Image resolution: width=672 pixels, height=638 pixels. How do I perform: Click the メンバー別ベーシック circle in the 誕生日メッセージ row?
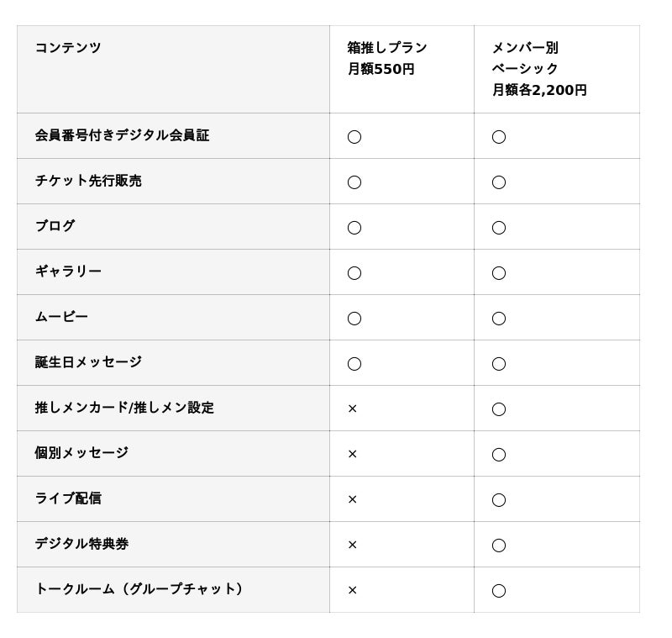click(499, 363)
